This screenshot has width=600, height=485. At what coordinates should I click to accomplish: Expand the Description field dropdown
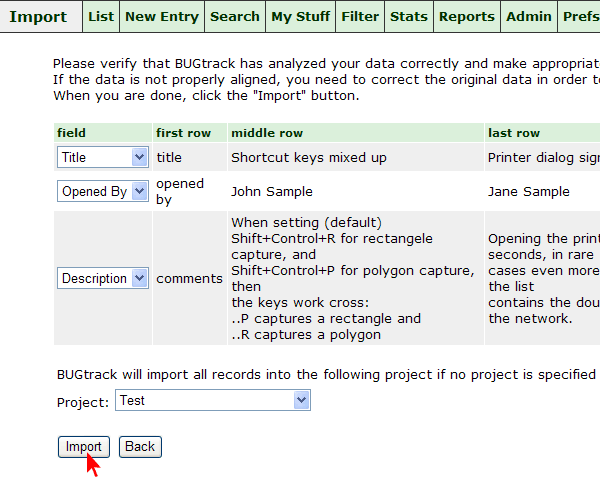coord(103,279)
